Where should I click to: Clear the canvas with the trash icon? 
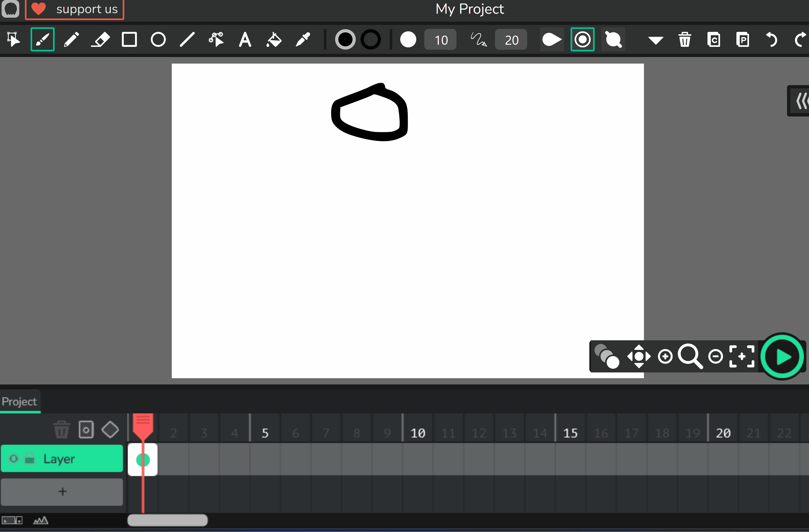coord(685,39)
